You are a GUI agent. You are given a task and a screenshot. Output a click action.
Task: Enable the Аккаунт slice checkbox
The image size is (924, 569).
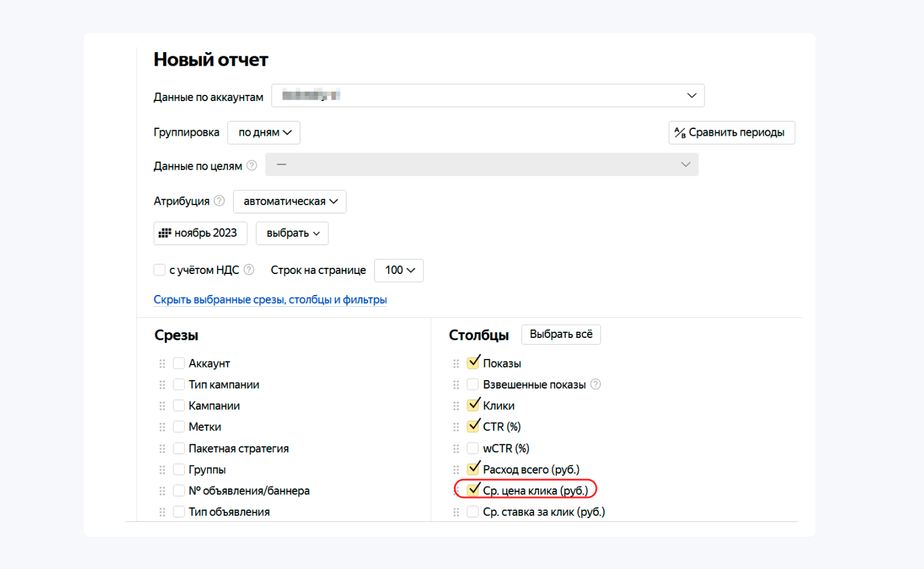coord(179,363)
